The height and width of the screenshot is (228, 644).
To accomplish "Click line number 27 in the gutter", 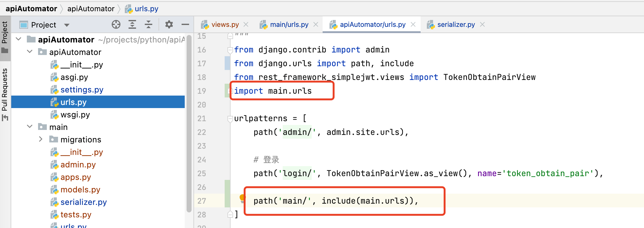I will [202, 201].
